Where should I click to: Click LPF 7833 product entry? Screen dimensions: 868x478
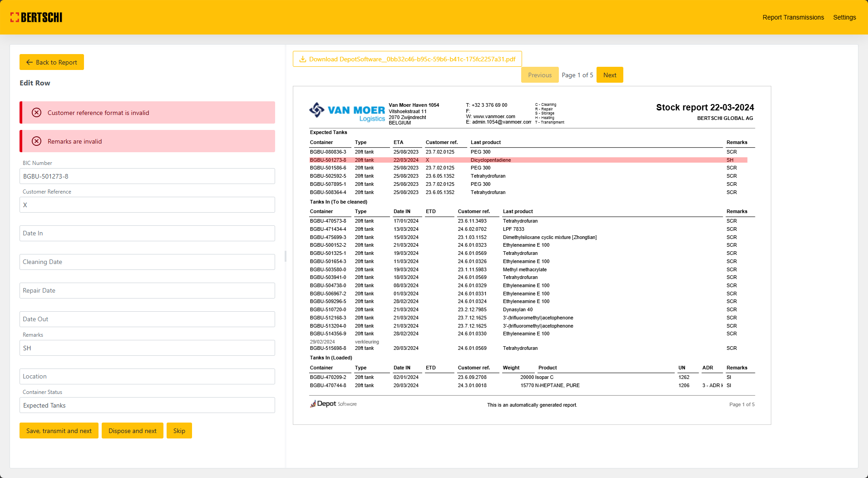click(x=513, y=229)
